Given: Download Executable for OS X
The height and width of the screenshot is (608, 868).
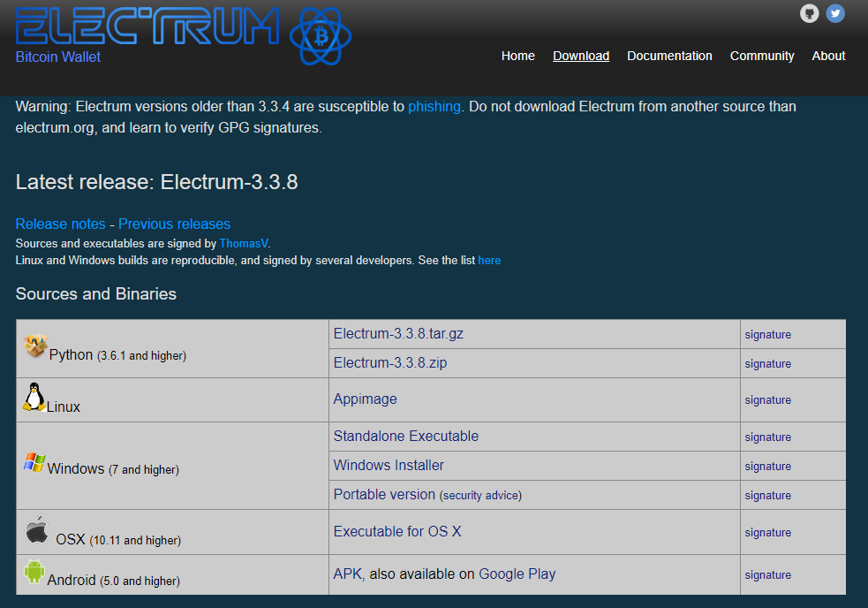Looking at the screenshot, I should coord(396,531).
